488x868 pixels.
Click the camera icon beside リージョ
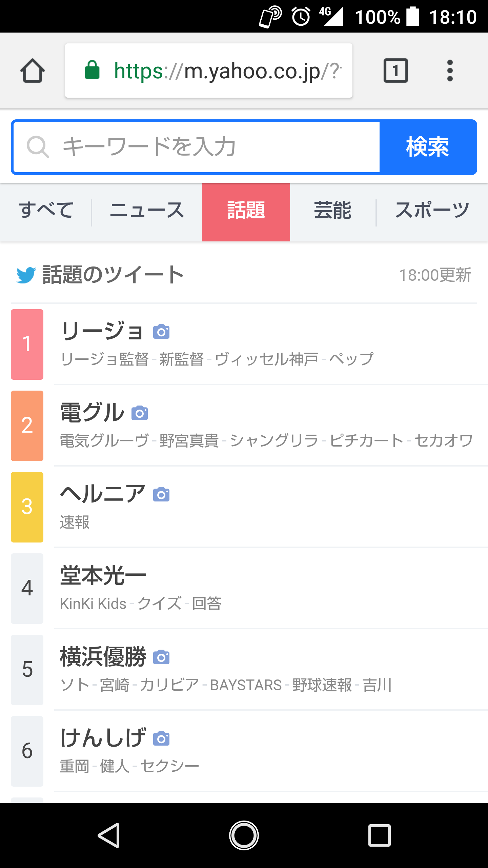(x=161, y=332)
